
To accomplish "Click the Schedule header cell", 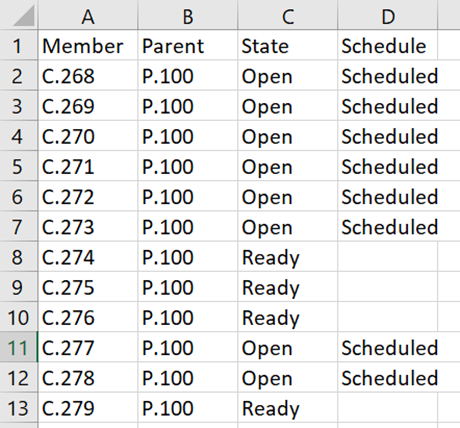I will click(387, 45).
